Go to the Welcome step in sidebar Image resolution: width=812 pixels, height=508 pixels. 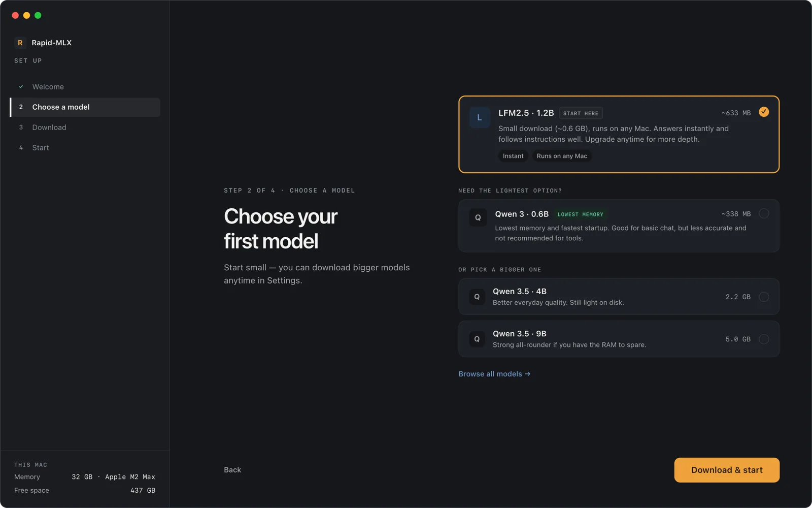point(85,87)
